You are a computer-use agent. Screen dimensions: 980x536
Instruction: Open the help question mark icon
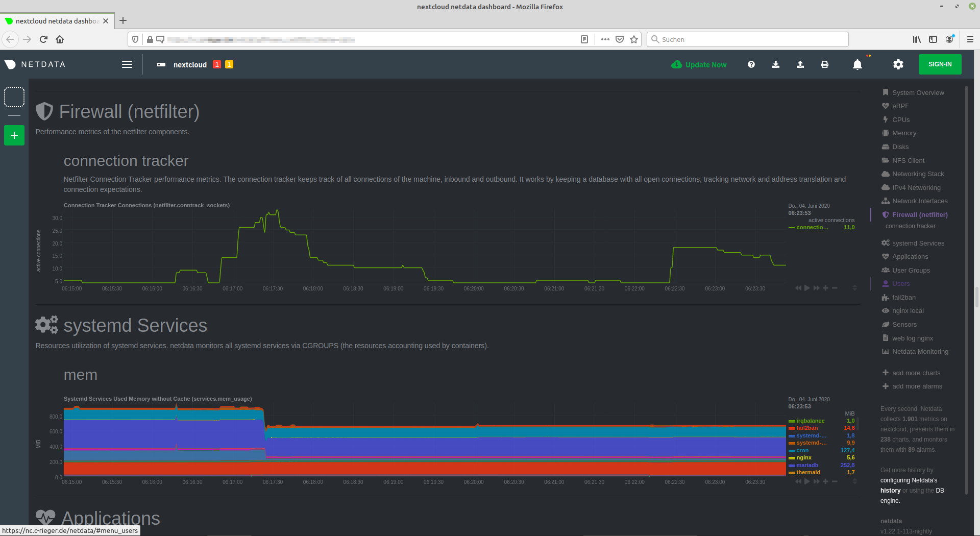(751, 64)
